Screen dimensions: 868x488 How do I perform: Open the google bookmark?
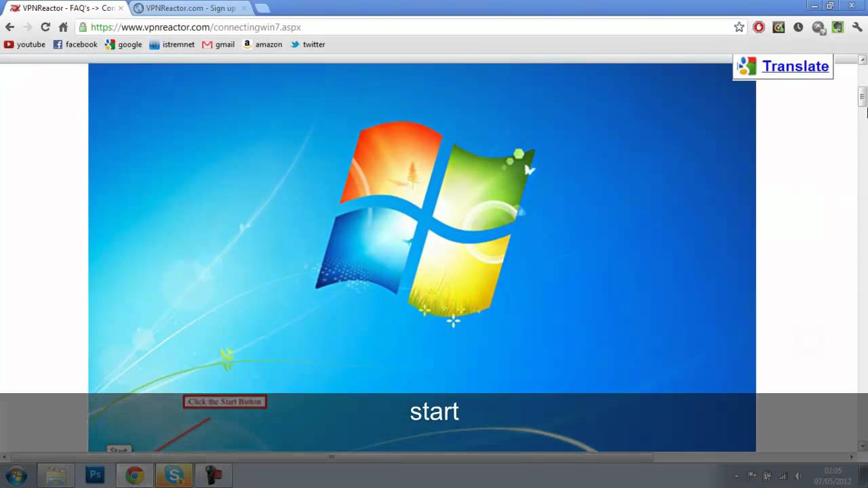pyautogui.click(x=123, y=45)
